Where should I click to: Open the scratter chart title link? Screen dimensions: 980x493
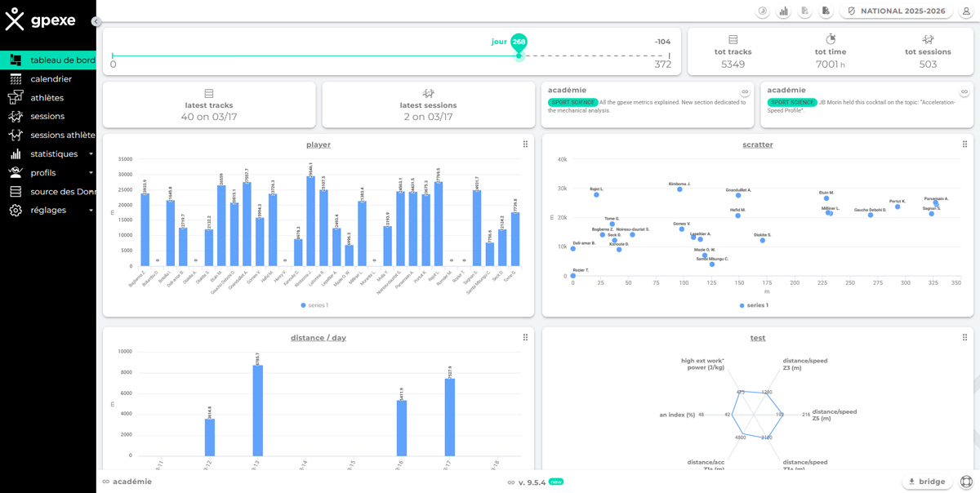pos(757,144)
